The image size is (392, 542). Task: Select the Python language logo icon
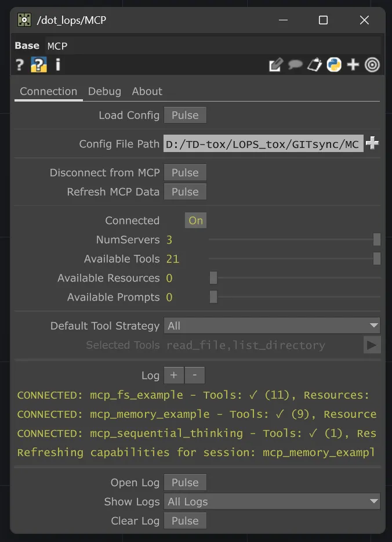(334, 65)
